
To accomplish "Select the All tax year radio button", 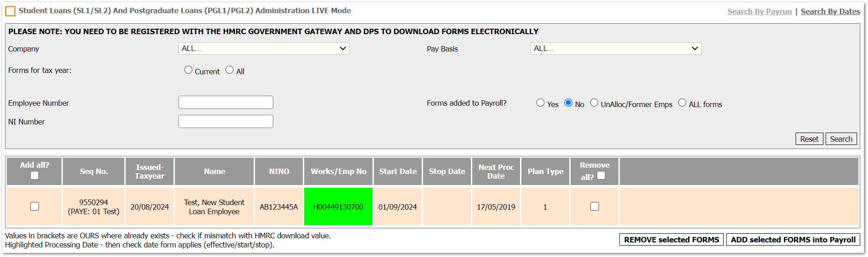I will pyautogui.click(x=230, y=70).
